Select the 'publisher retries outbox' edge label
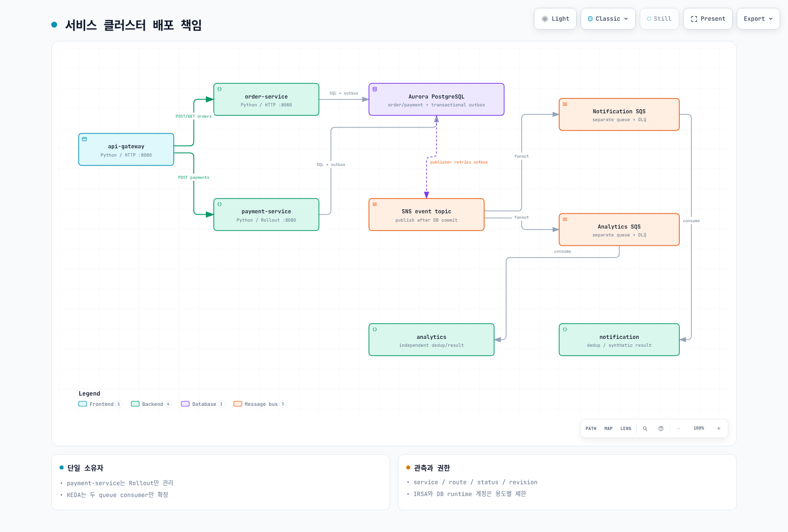The image size is (788, 532). click(459, 162)
